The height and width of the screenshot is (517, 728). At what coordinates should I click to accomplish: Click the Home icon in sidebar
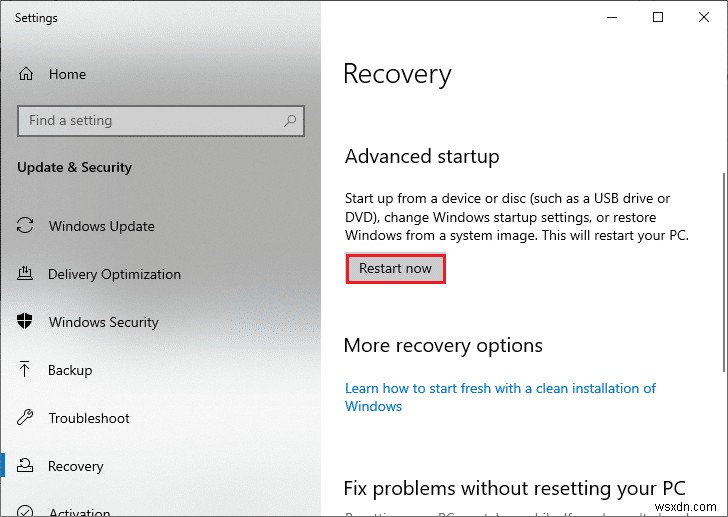point(26,74)
